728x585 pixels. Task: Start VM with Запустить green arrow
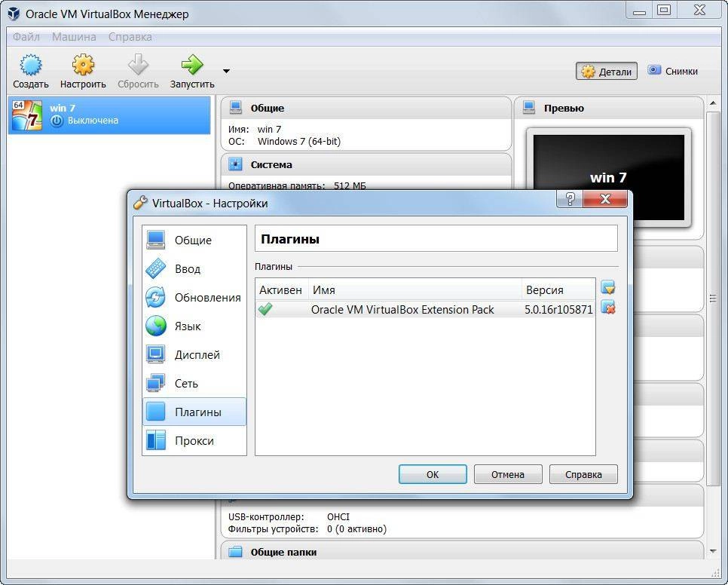coord(191,65)
